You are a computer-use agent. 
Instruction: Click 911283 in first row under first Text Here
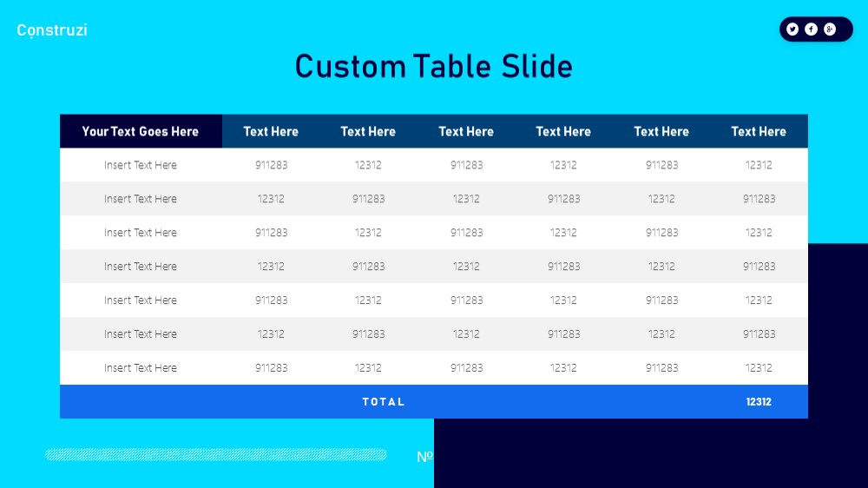click(x=271, y=165)
